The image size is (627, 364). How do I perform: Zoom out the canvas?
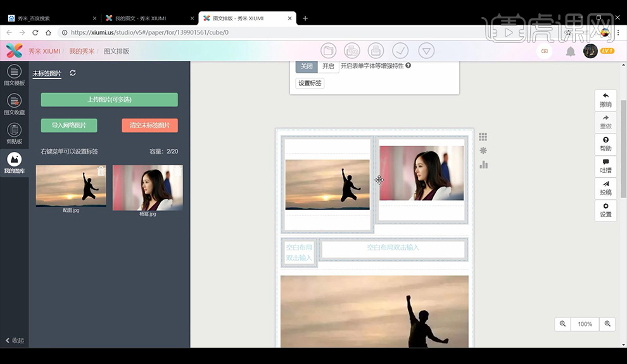pos(562,323)
